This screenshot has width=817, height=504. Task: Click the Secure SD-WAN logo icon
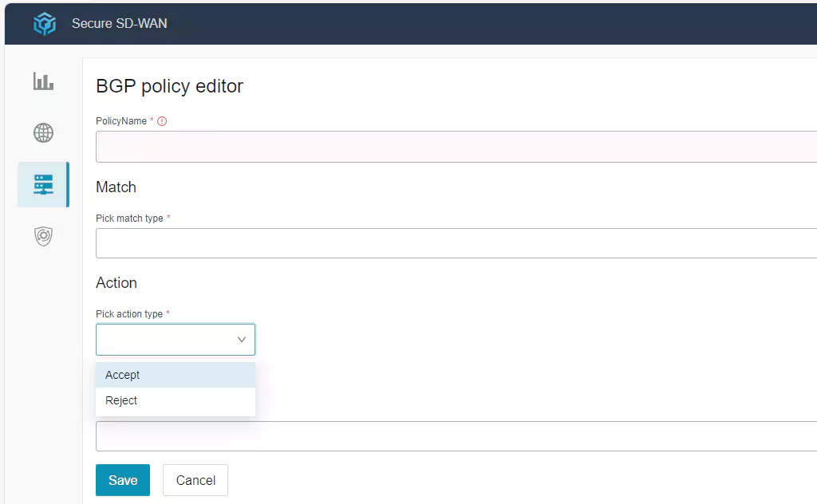pyautogui.click(x=45, y=24)
